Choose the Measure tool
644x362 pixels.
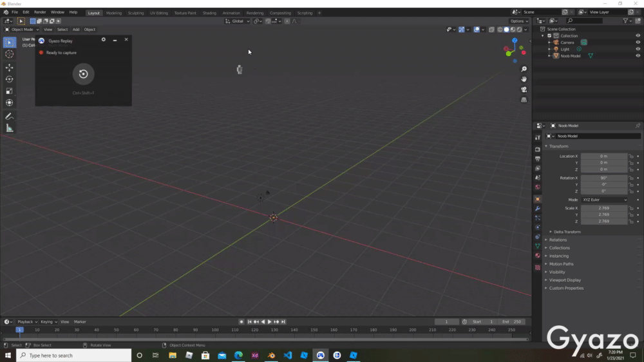pos(10,128)
